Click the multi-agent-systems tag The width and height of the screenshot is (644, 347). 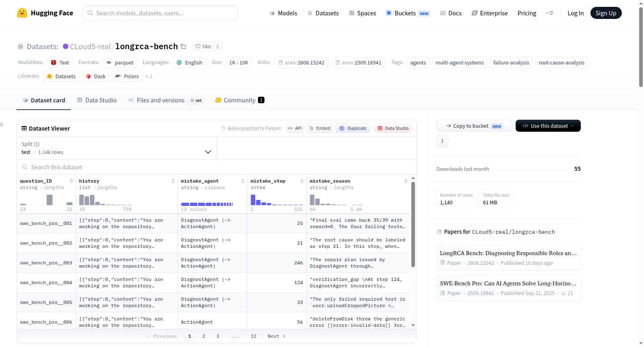(460, 62)
